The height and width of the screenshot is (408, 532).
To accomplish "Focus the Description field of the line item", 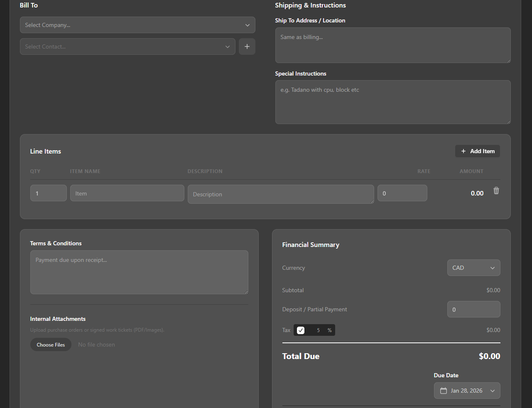I will click(x=281, y=194).
